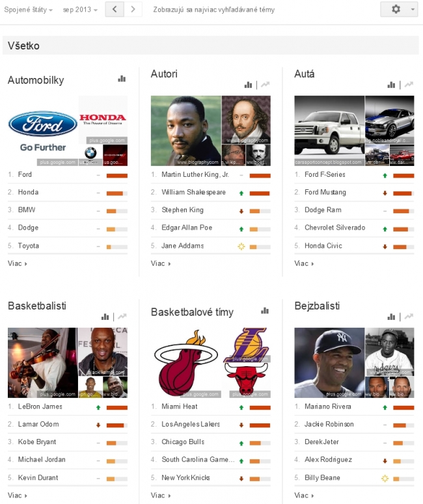Screen dimensions: 423x504
Task: Open the Miami Heat entry
Action: [x=180, y=406]
